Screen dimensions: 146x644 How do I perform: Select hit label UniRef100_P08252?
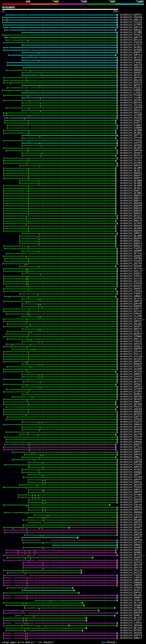click(131, 249)
